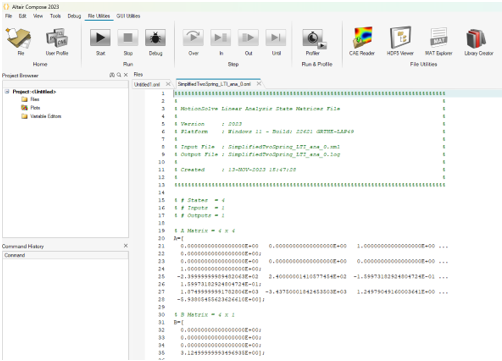Screen dimensions: 502x361
Task: Close the SimplifiedTwoSpring_LTI_ana_0.oml tab
Action: [259, 84]
